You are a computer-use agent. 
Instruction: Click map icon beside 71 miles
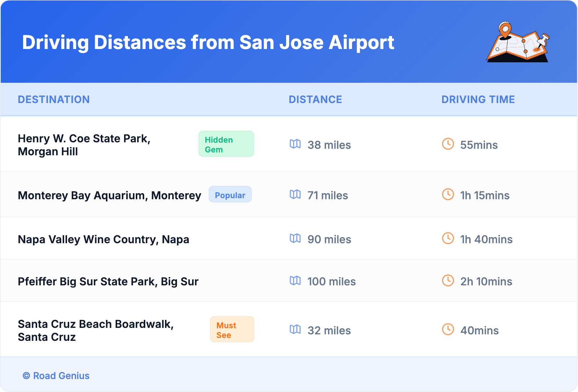pyautogui.click(x=295, y=195)
